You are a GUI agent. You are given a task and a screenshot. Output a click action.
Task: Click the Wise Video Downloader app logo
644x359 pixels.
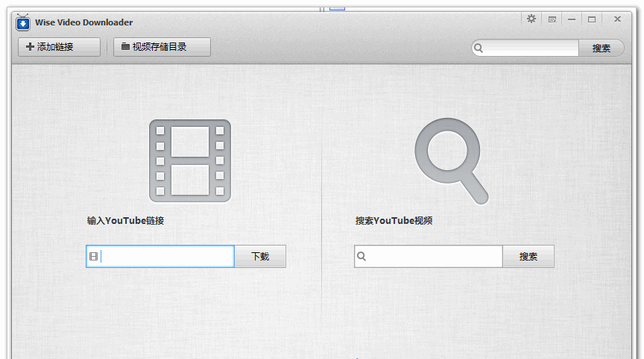pos(23,22)
